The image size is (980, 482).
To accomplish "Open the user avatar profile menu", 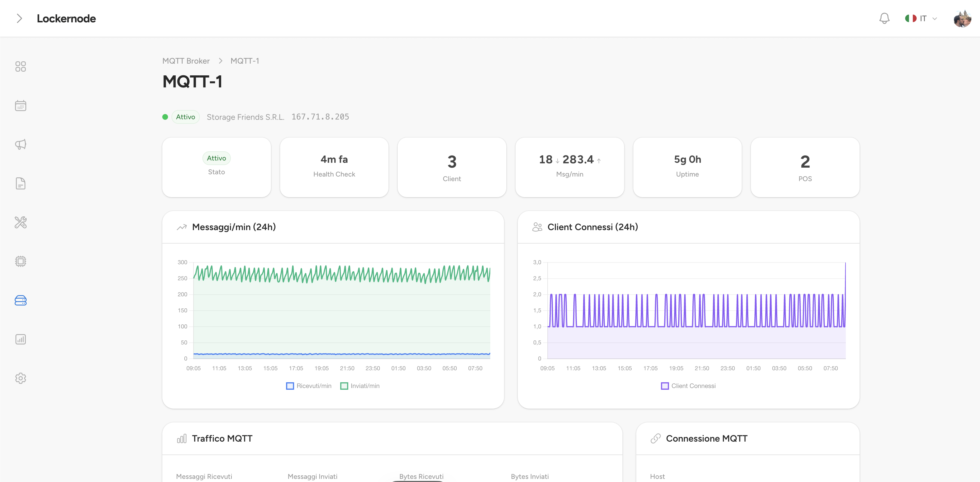I will (962, 18).
